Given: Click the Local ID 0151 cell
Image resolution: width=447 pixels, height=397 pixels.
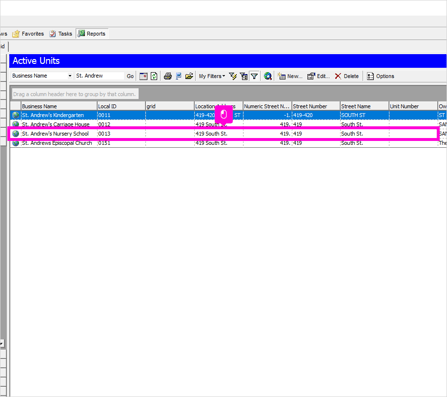Looking at the screenshot, I should click(x=121, y=143).
